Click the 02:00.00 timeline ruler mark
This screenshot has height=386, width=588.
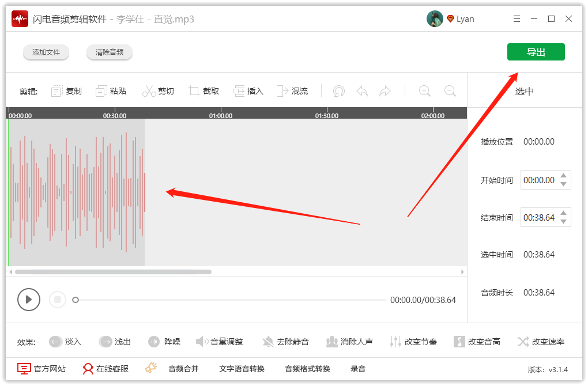[433, 116]
